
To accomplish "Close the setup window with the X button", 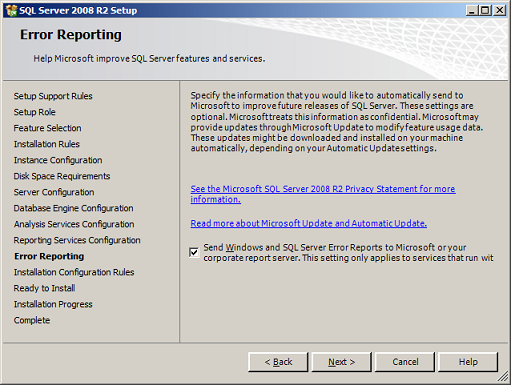I will pyautogui.click(x=500, y=11).
